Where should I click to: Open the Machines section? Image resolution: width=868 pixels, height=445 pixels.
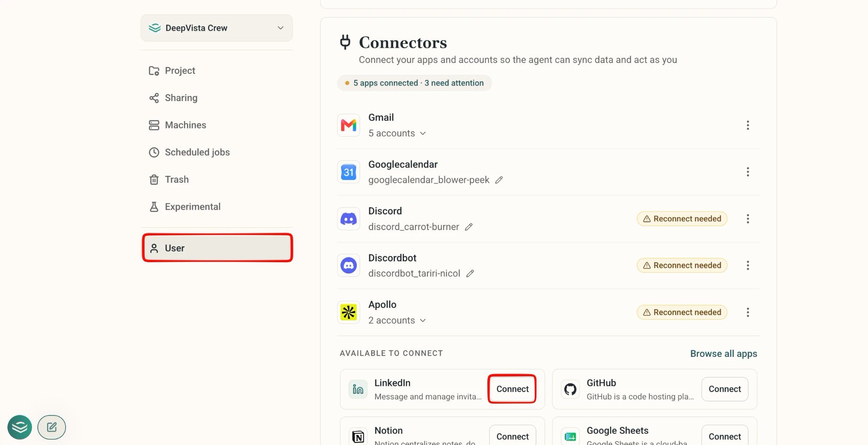217,125
